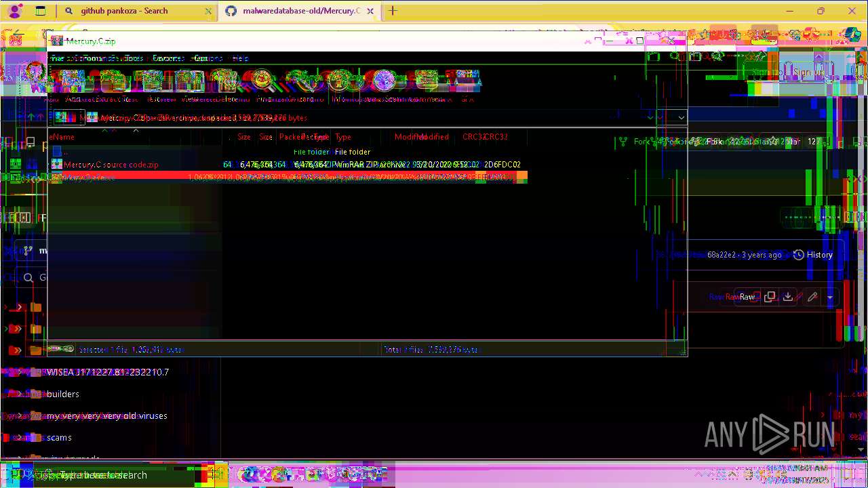Expand the builders folder chevron
868x488 pixels.
pos(20,394)
